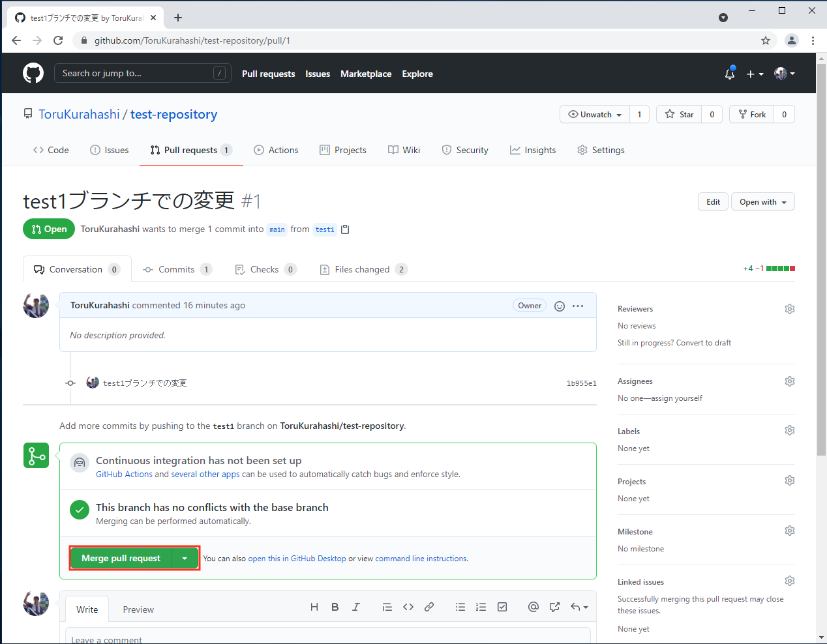The height and width of the screenshot is (644, 827).
Task: Open the notifications bell
Action: [730, 74]
